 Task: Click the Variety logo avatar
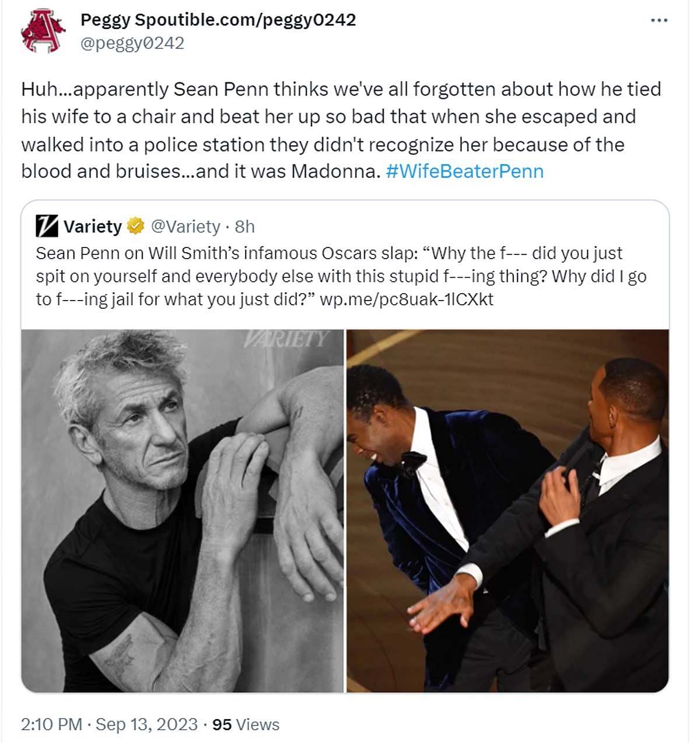[x=47, y=226]
